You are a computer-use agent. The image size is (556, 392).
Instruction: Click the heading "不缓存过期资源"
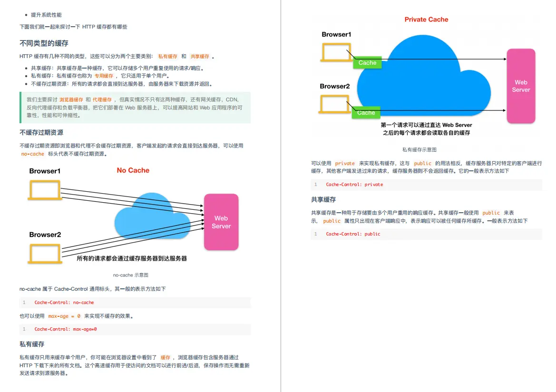coord(41,132)
